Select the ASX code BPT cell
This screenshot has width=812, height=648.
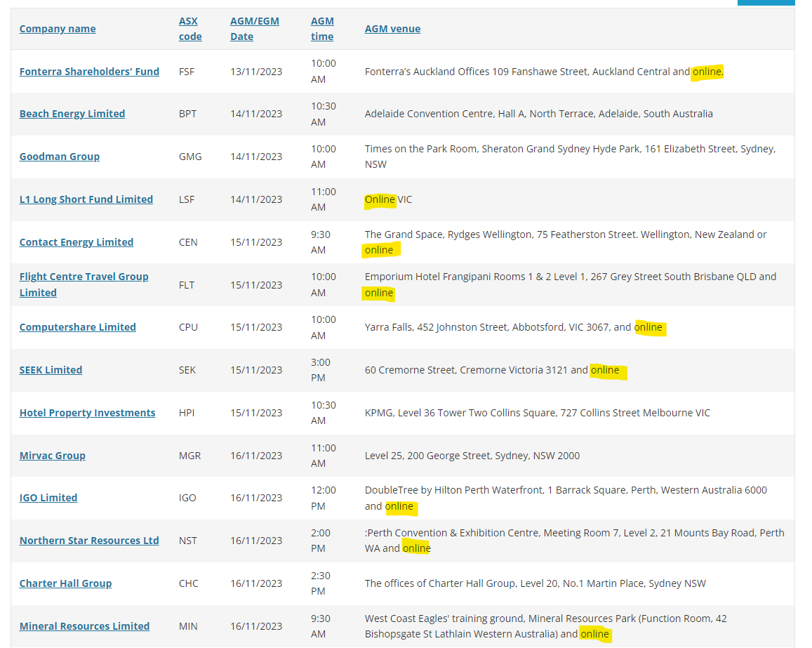pos(187,114)
